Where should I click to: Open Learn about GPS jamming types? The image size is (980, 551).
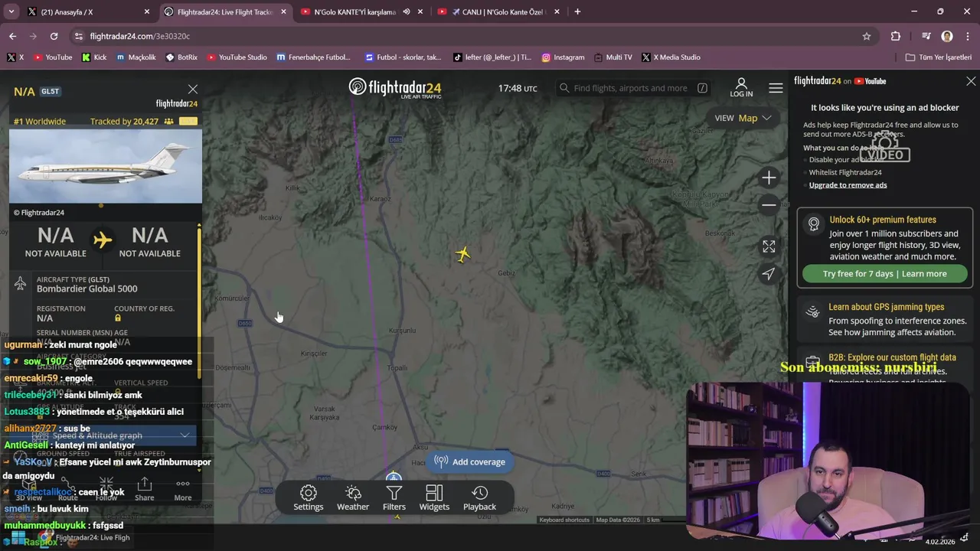pyautogui.click(x=886, y=307)
